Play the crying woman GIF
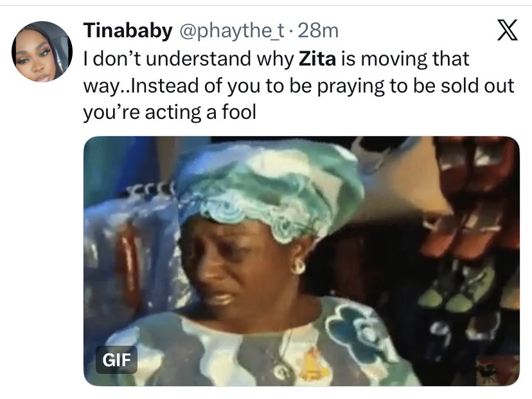The image size is (532, 399). click(x=301, y=260)
